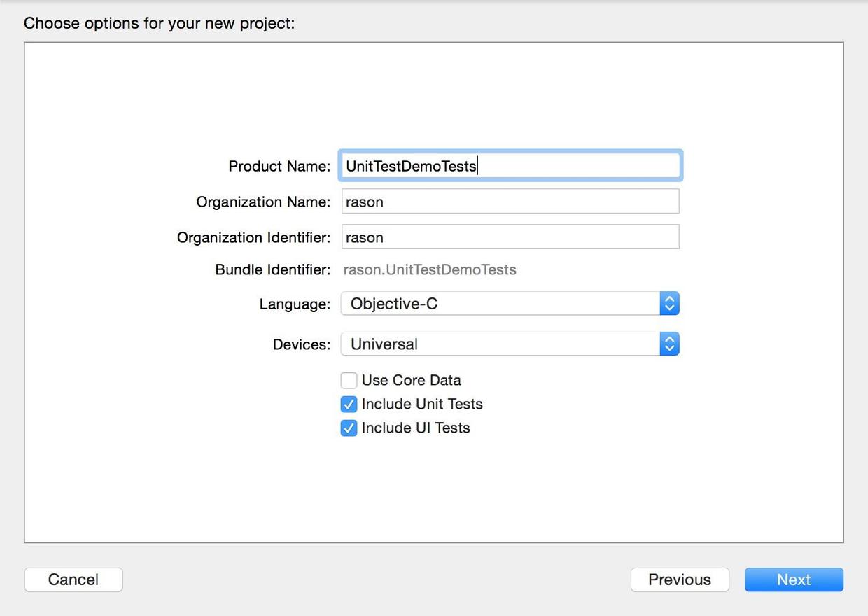
Task: Click the "Product Name:" label
Action: coord(279,167)
